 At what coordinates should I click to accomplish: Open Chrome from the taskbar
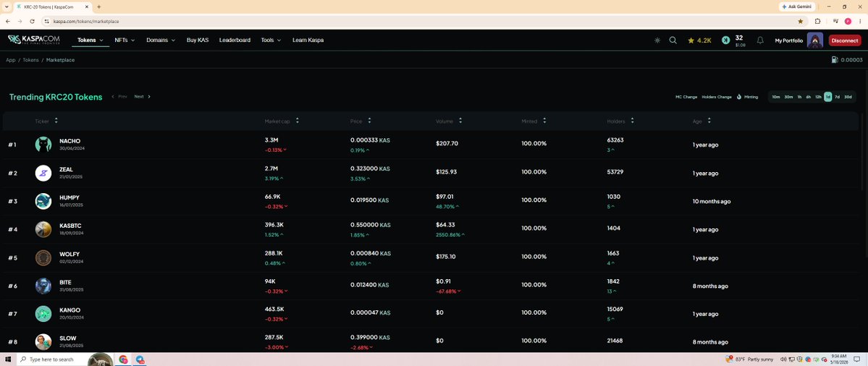pyautogui.click(x=123, y=359)
